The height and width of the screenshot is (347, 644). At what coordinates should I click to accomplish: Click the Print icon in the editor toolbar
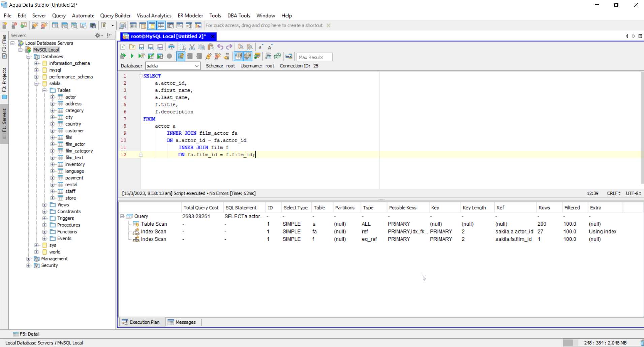point(172,47)
